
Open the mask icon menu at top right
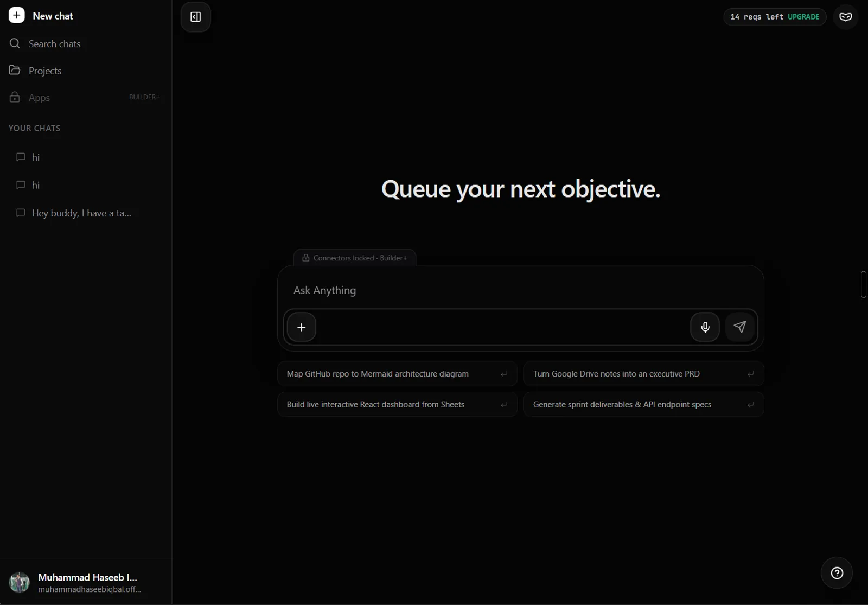pos(846,17)
